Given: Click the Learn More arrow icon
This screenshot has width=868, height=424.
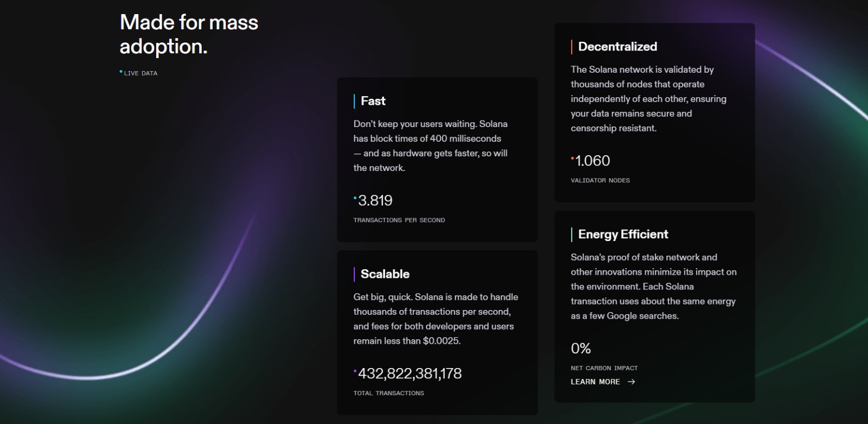Looking at the screenshot, I should 631,382.
